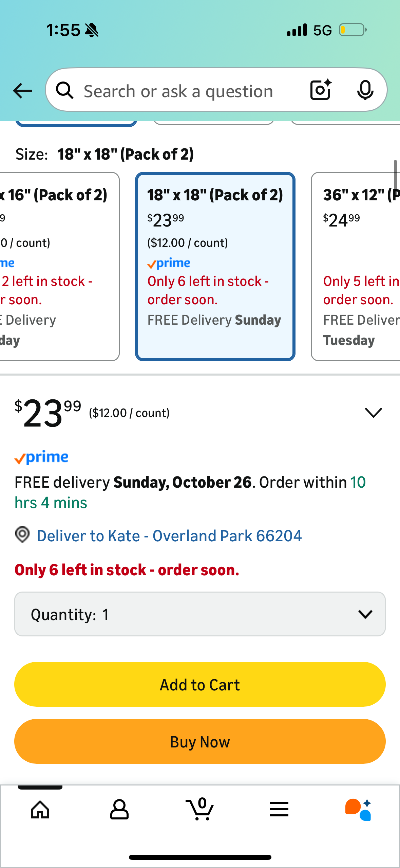The image size is (400, 868).
Task: Expand the price details chevron
Action: [373, 413]
